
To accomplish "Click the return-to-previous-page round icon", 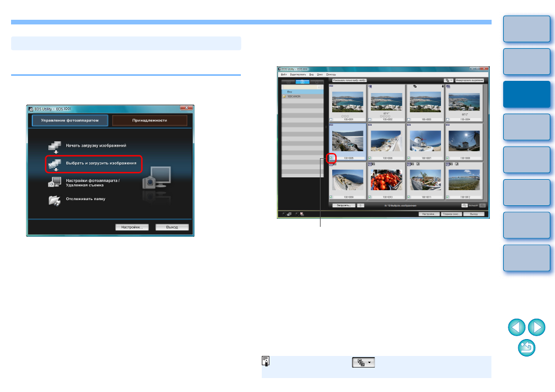I will coord(526,348).
